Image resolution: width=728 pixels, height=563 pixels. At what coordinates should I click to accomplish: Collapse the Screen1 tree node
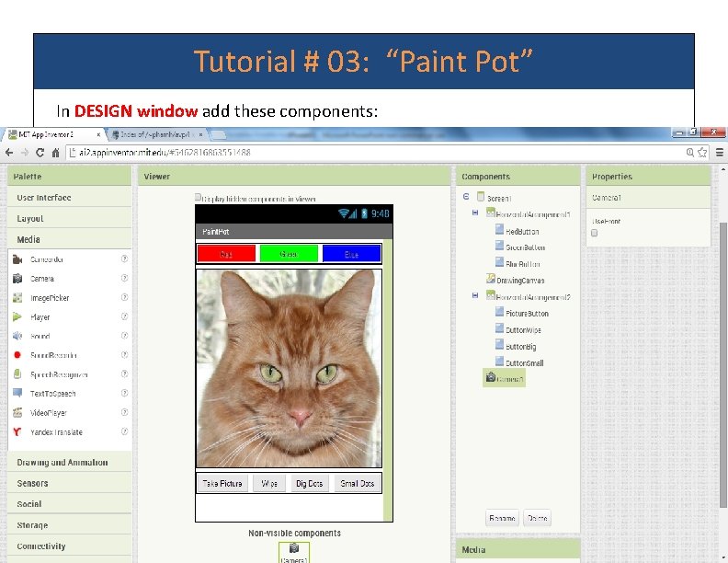(x=466, y=197)
